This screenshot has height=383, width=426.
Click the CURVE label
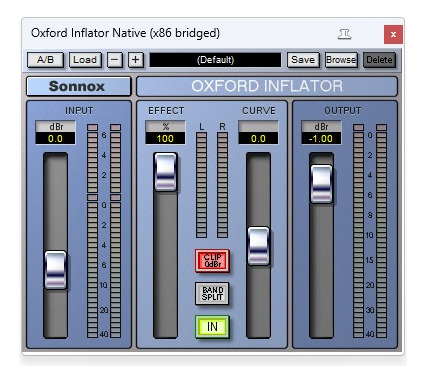pos(259,111)
